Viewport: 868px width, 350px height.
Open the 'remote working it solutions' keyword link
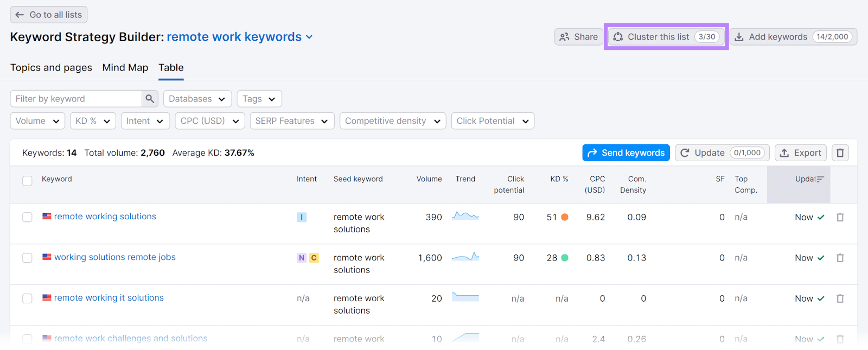pyautogui.click(x=109, y=298)
